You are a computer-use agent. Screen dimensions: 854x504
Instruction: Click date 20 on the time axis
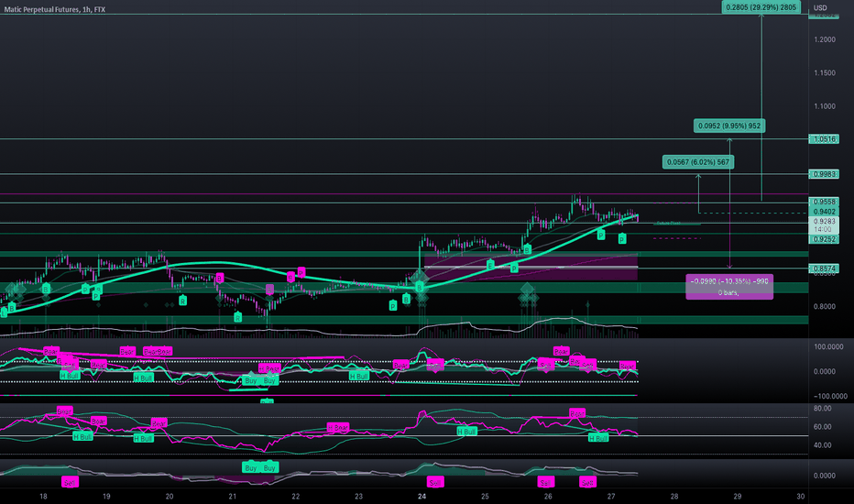tap(170, 497)
